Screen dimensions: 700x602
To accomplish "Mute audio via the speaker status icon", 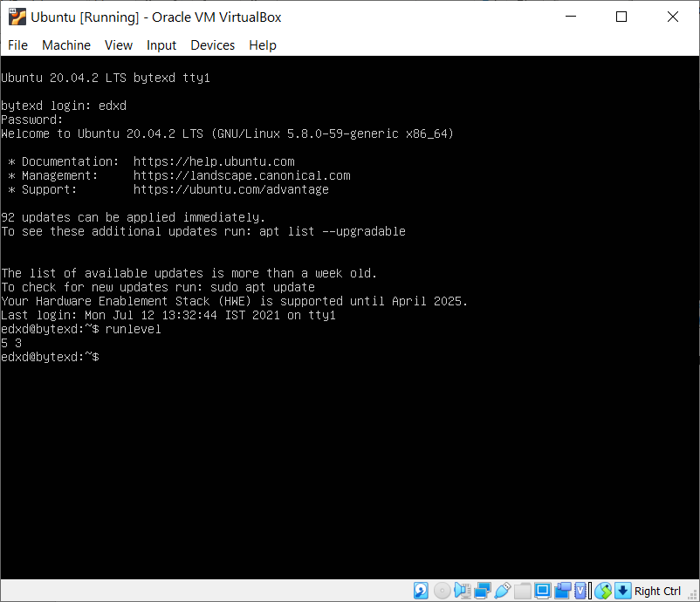I will click(461, 591).
